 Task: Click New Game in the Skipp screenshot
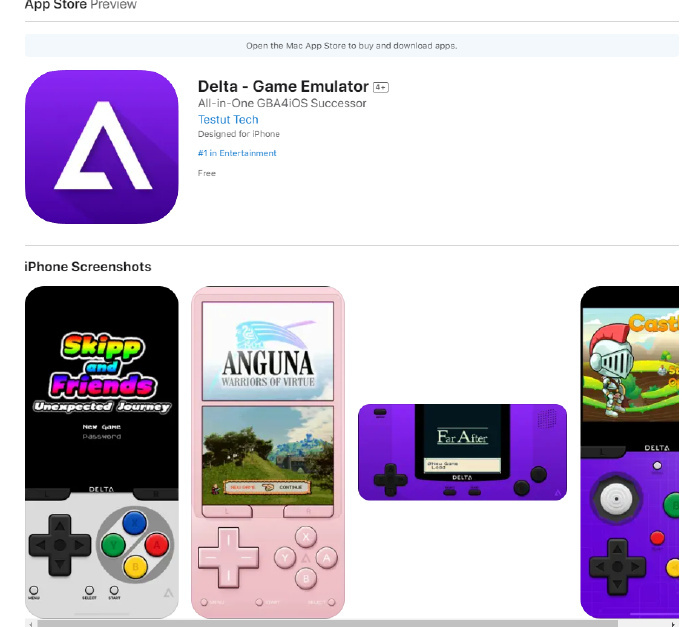click(x=102, y=427)
